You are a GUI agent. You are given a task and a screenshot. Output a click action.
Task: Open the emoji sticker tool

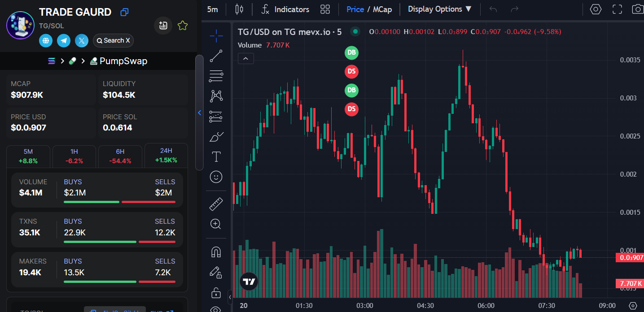tap(216, 177)
